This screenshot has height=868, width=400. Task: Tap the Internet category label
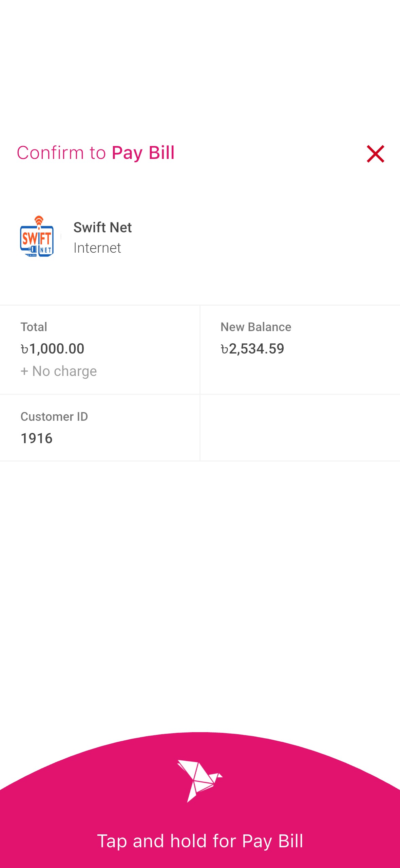pos(97,248)
